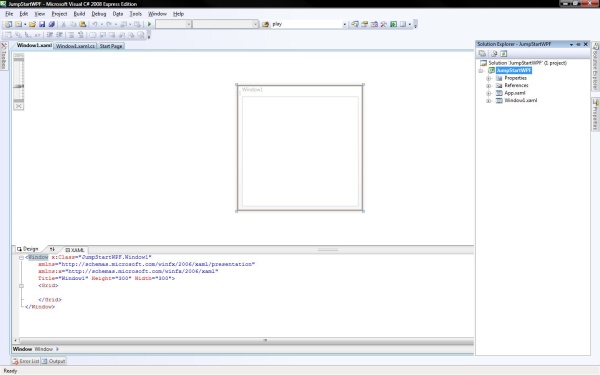Open the Other Windows dropdown arrow
Image resolution: width=600 pixels, height=375 pixels.
coord(409,24)
